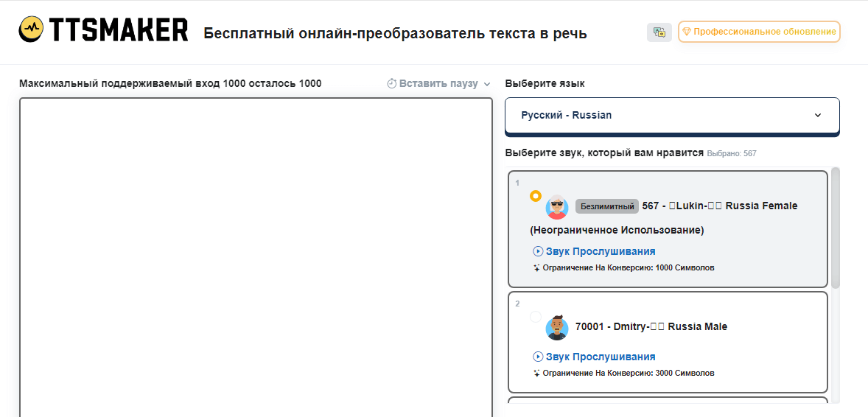Click the clock icon beside insert pause
868x417 pixels.
coord(391,84)
